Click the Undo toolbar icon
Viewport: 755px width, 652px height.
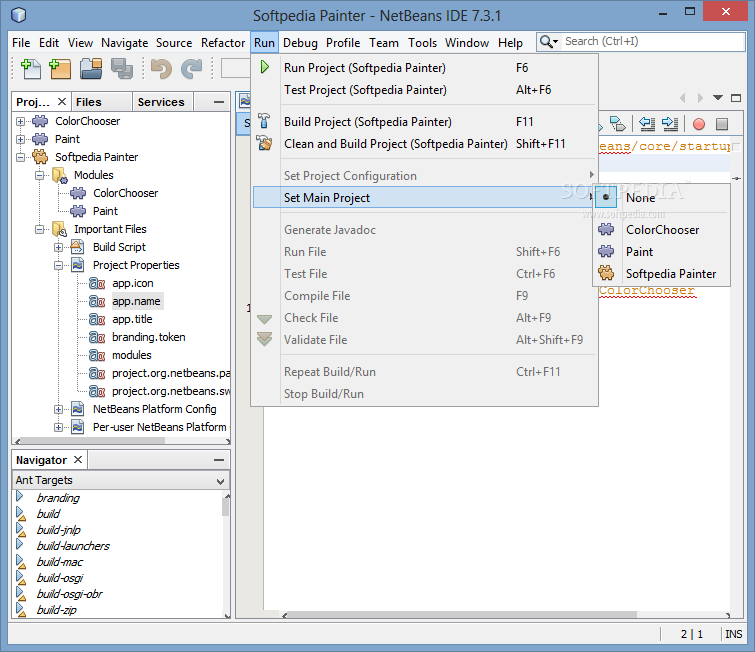161,69
